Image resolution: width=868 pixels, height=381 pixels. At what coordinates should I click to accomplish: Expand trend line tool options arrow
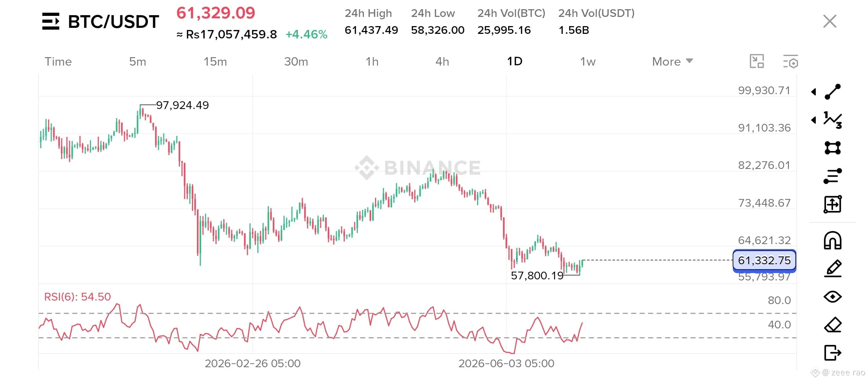click(813, 92)
